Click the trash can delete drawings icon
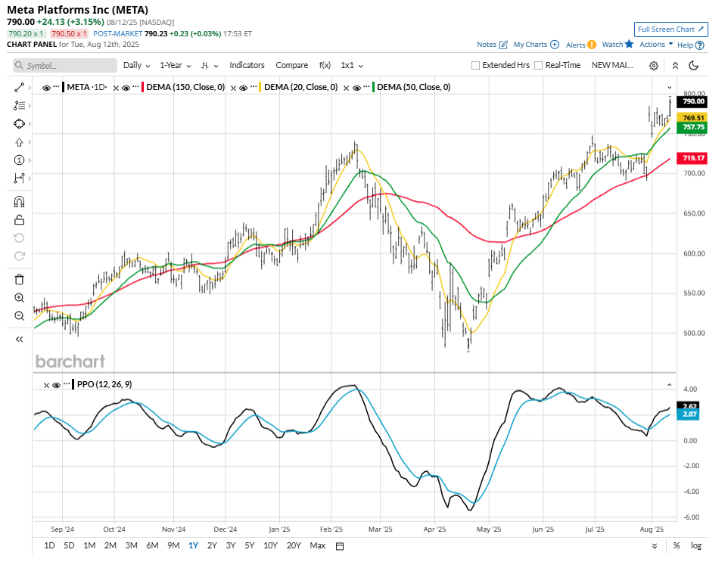This screenshot has width=728, height=565. click(19, 280)
